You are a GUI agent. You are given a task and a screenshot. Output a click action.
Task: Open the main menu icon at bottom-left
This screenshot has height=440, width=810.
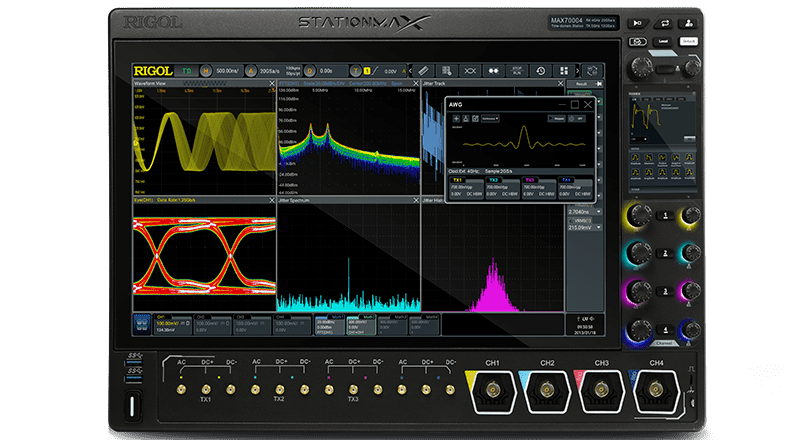(x=142, y=325)
